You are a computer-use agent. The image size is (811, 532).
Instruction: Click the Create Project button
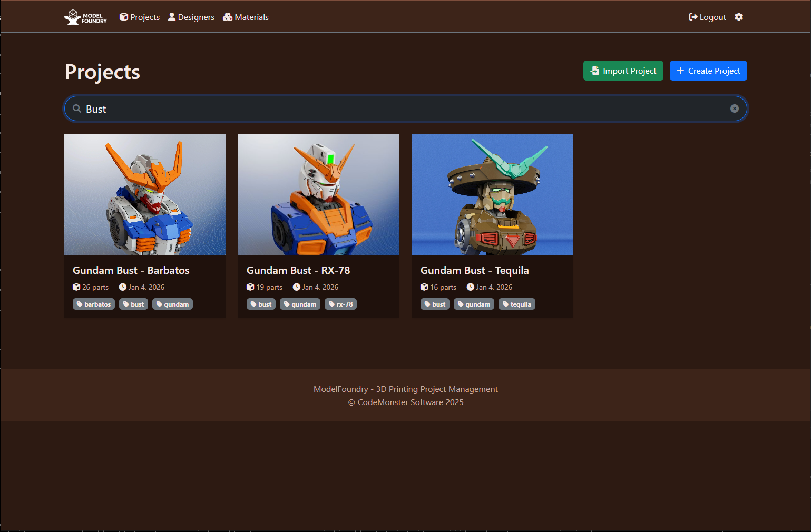point(708,71)
